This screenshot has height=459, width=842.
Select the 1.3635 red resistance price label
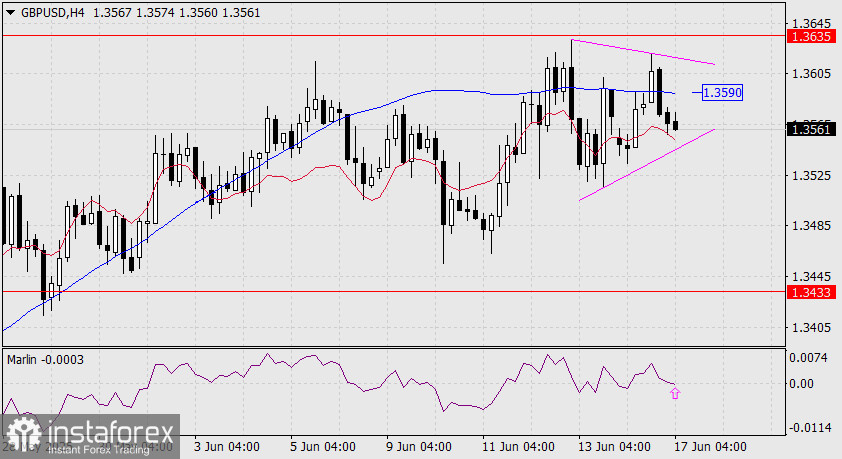point(812,37)
